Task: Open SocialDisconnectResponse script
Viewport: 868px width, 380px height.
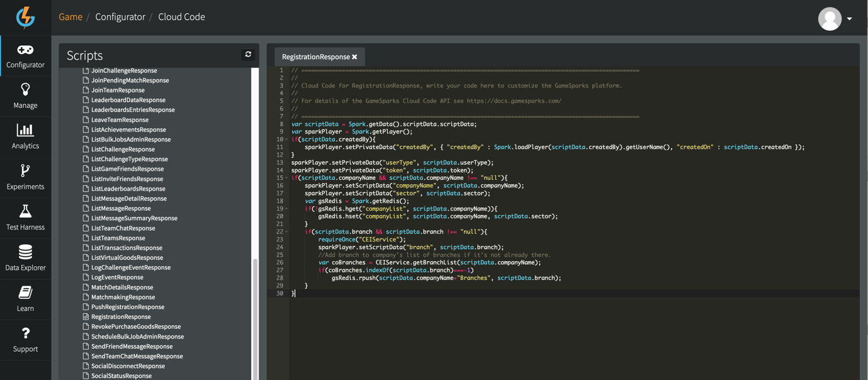Action: 128,366
